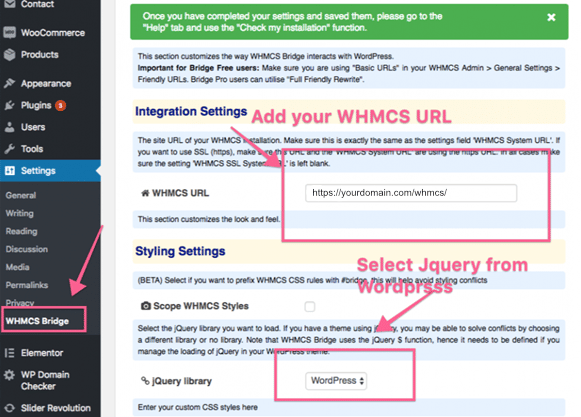
Task: Click the home icon beside WHMCS URL
Action: 145,193
